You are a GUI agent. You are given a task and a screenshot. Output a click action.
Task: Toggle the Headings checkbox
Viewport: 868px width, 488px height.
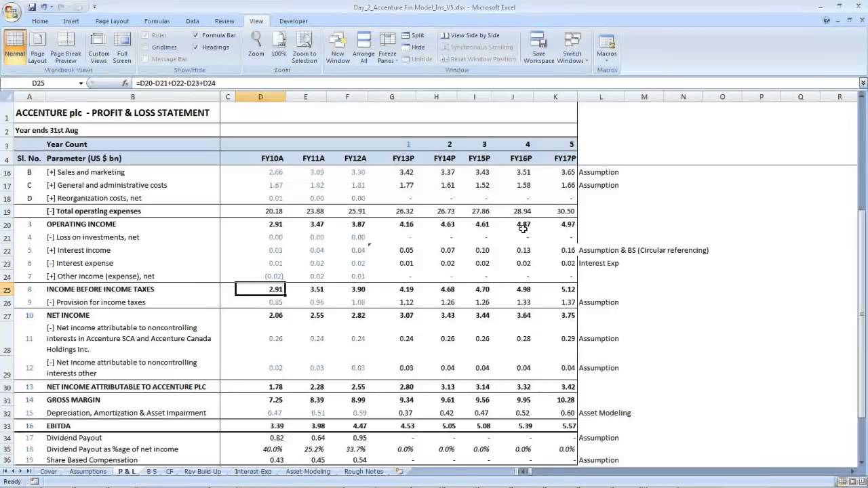tap(196, 47)
